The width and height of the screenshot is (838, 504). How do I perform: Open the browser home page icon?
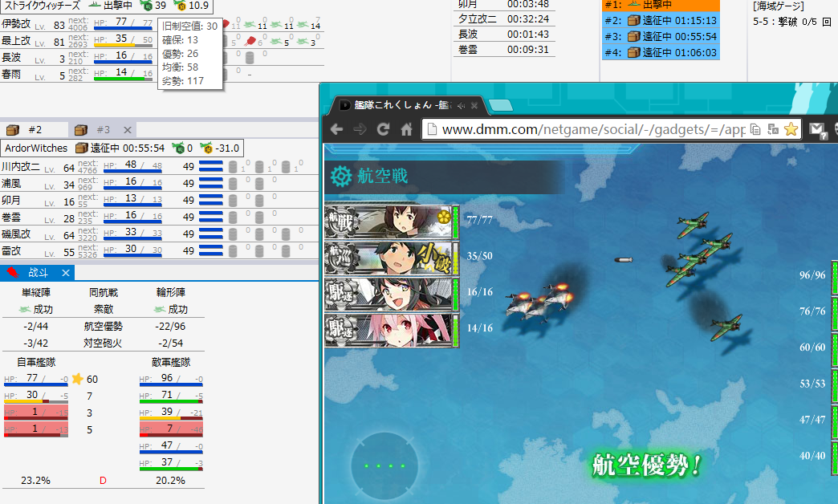click(406, 129)
